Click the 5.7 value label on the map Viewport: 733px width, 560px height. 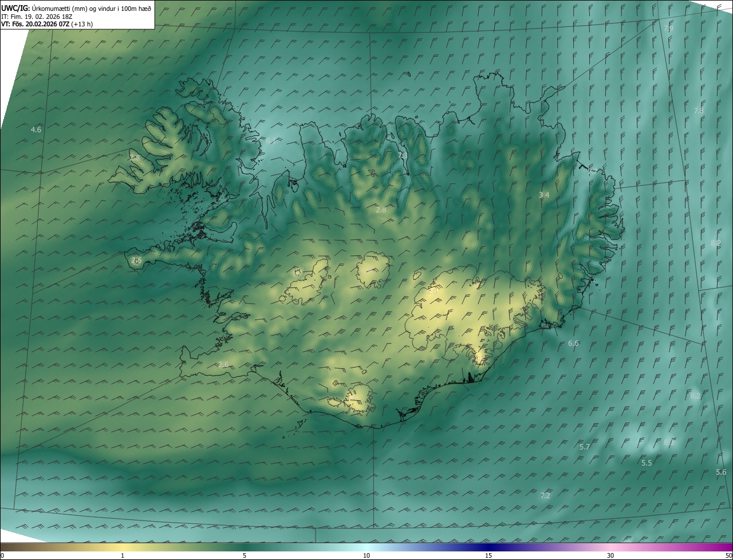coord(585,447)
